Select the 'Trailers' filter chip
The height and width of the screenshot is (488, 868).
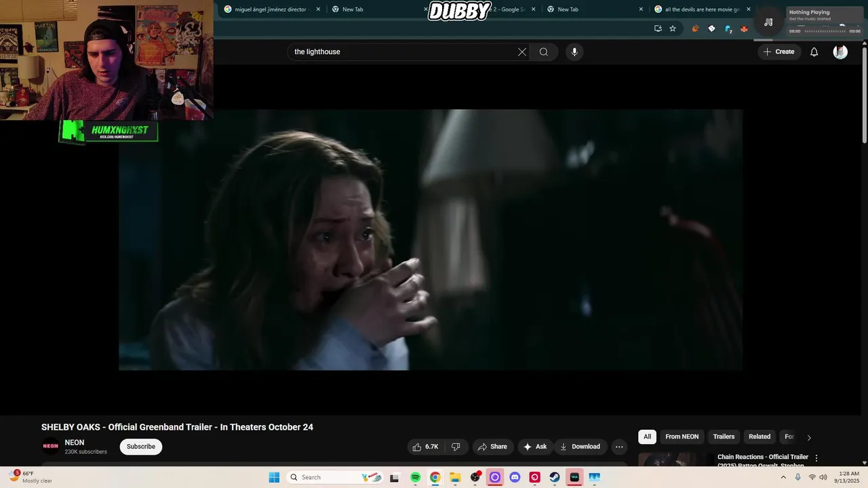(724, 436)
